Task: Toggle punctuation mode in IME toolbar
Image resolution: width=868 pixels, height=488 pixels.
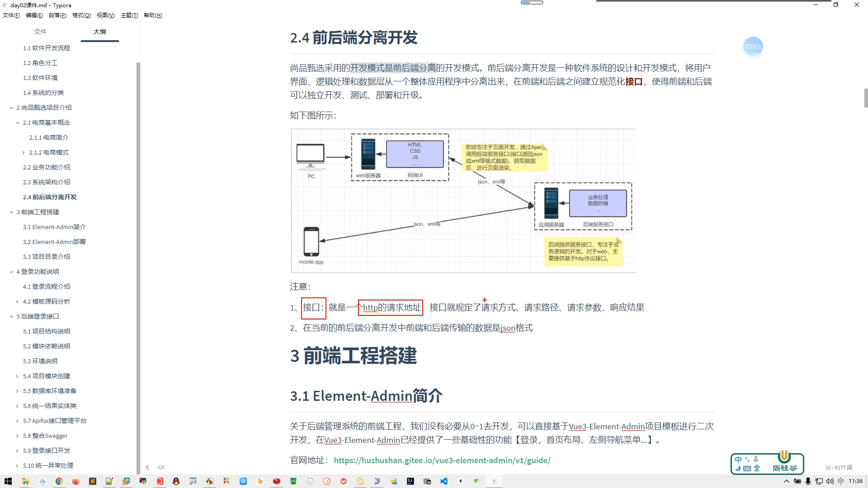Action: click(x=747, y=460)
